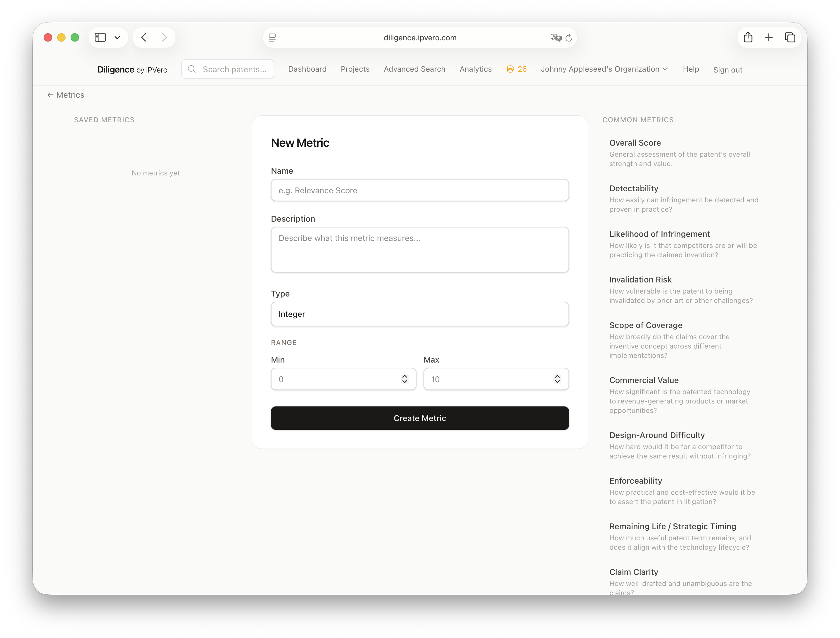Expand Johnny Appleseed's Organization menu
840x638 pixels.
[x=604, y=69]
